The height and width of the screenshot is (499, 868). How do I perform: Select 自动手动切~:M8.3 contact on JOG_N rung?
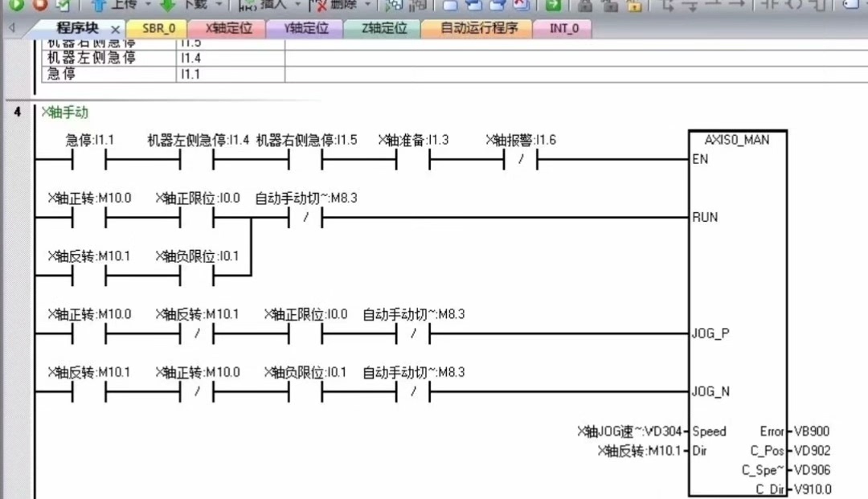coord(413,392)
